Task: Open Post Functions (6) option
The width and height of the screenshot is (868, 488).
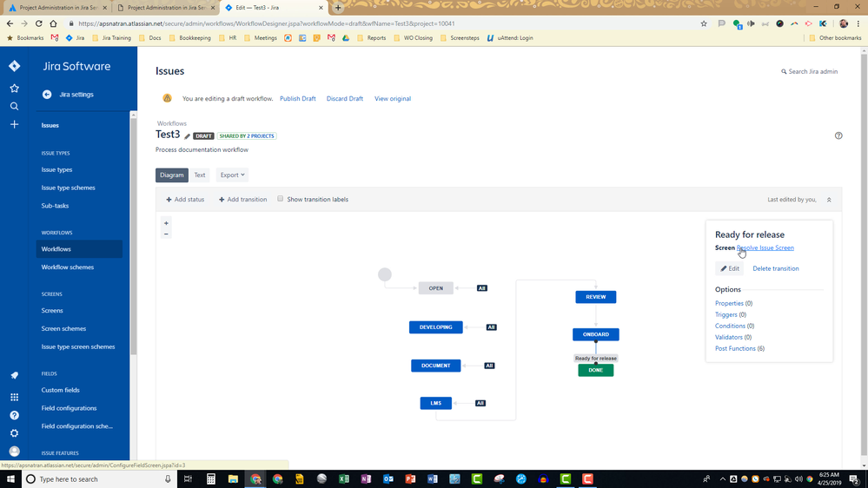Action: (739, 348)
